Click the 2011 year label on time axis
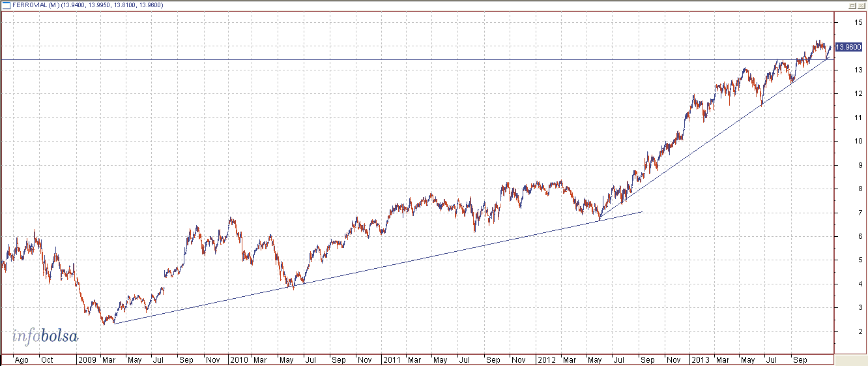 point(392,359)
